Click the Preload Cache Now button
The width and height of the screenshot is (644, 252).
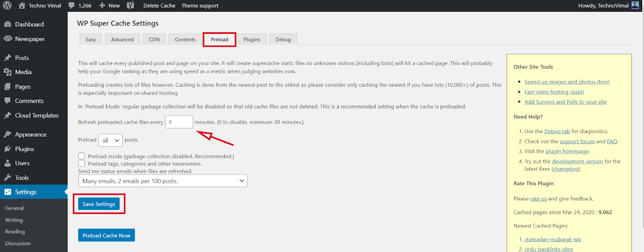(x=107, y=235)
